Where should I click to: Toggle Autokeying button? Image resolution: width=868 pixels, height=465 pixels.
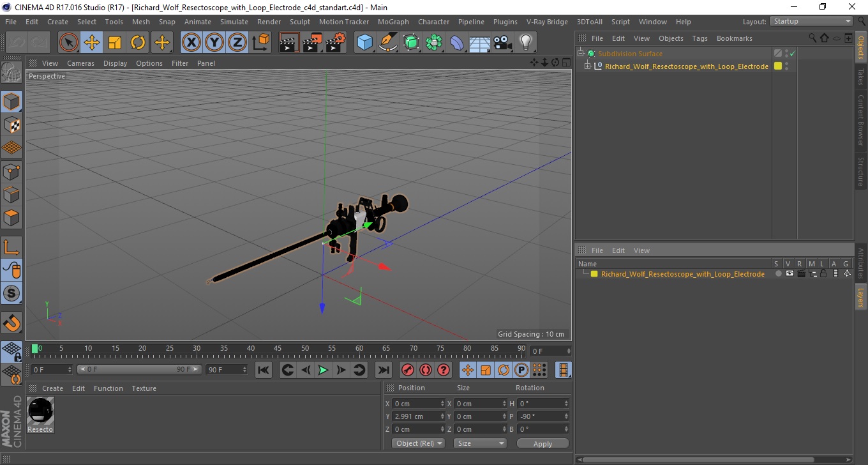point(425,370)
